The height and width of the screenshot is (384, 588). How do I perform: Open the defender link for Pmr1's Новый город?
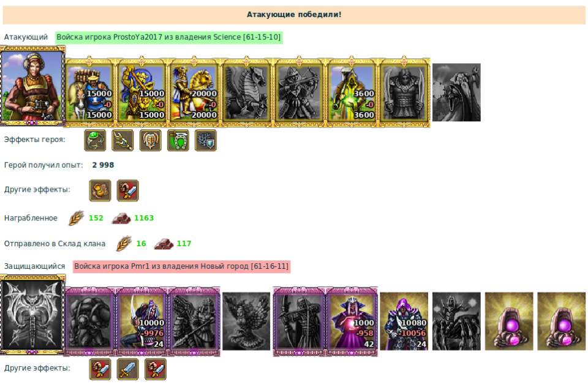click(181, 266)
